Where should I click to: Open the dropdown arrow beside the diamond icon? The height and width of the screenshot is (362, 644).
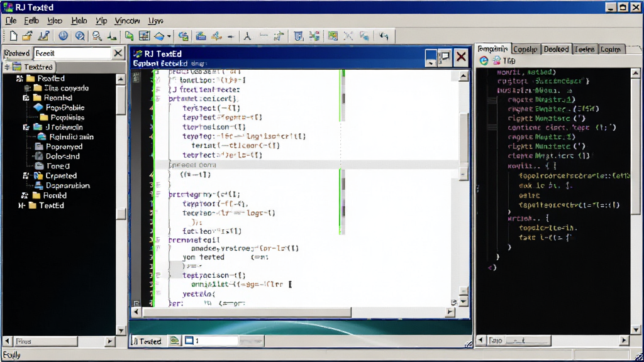[x=169, y=36]
